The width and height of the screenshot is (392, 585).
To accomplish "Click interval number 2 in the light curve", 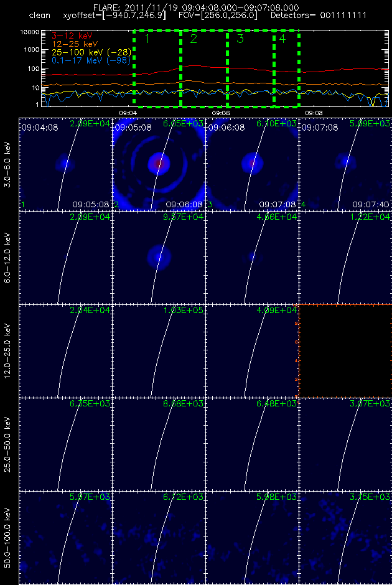I will [x=194, y=39].
